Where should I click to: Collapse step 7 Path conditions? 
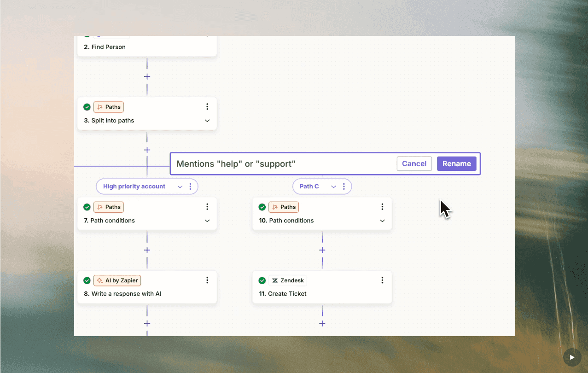207,221
